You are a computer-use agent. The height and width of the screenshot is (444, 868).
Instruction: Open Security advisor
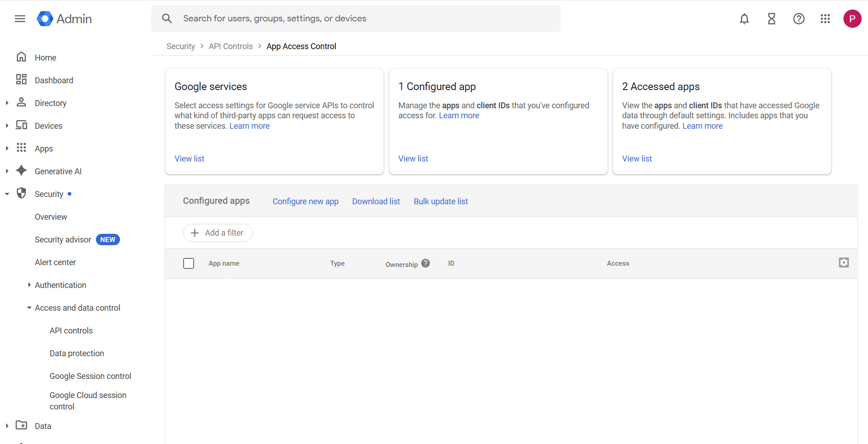click(x=63, y=240)
